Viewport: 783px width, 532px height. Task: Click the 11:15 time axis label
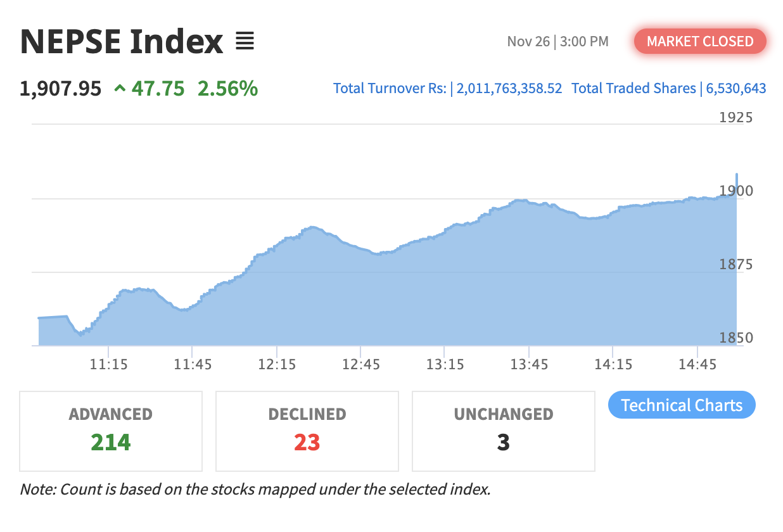(x=108, y=364)
